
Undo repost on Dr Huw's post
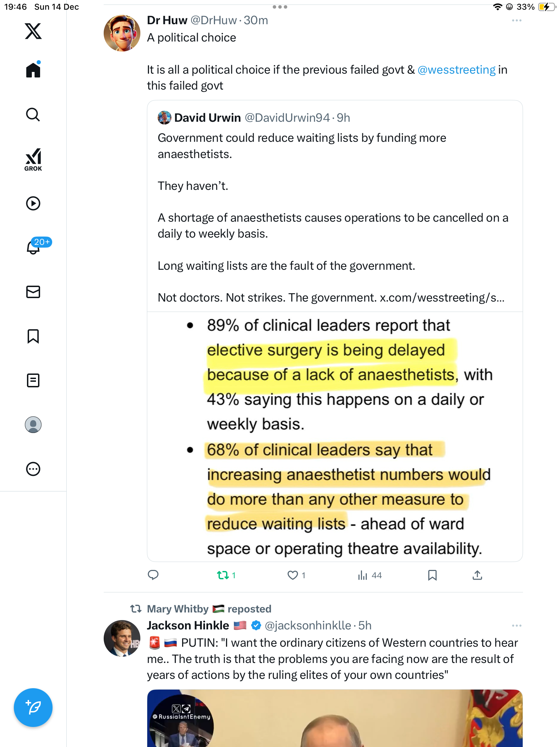(223, 575)
